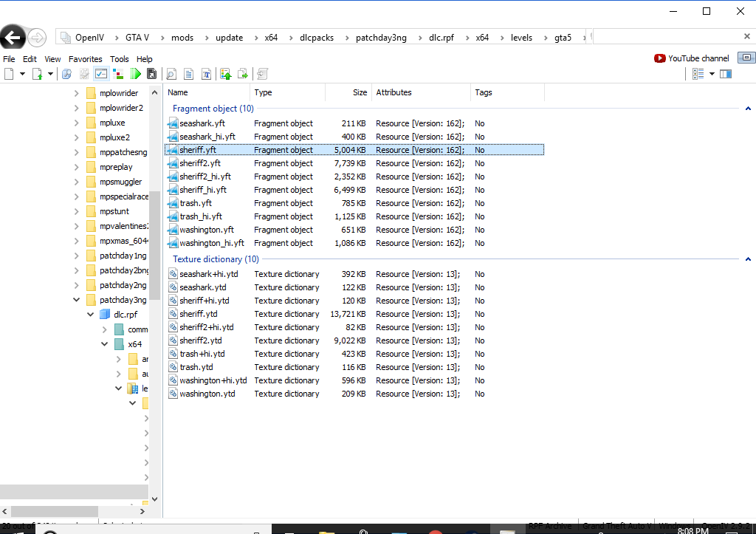Screen dimensions: 756x534
Task: Open the Favorites menu
Action: pyautogui.click(x=85, y=59)
